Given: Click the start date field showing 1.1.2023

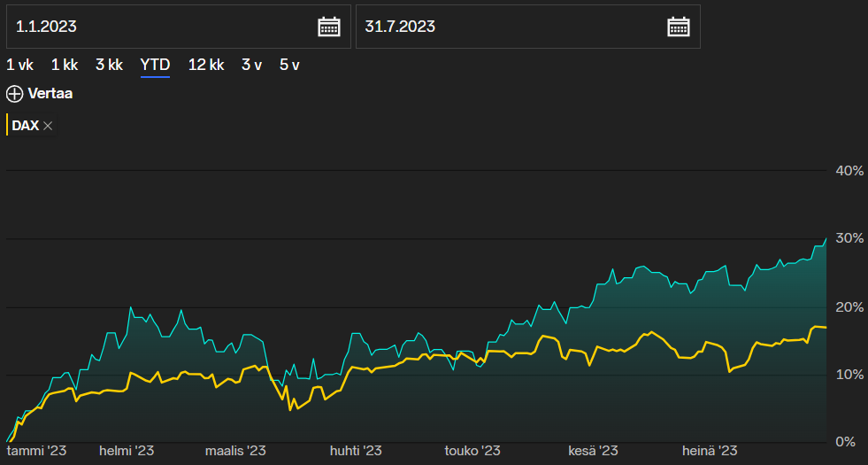Looking at the screenshot, I should [x=178, y=27].
